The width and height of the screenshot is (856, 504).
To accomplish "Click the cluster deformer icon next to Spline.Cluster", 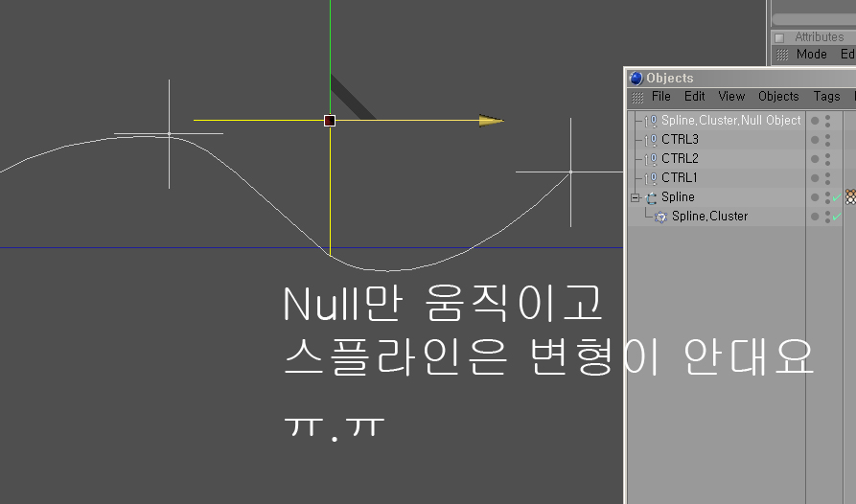I will point(661,218).
